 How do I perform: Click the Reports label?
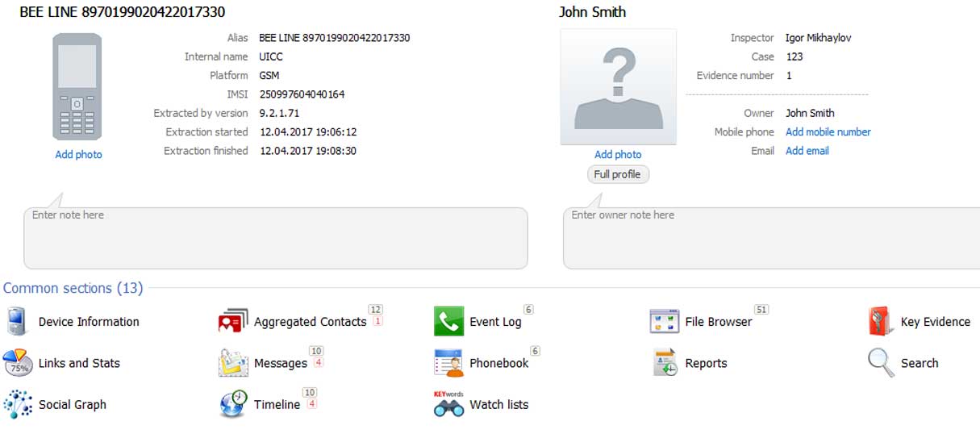[707, 364]
